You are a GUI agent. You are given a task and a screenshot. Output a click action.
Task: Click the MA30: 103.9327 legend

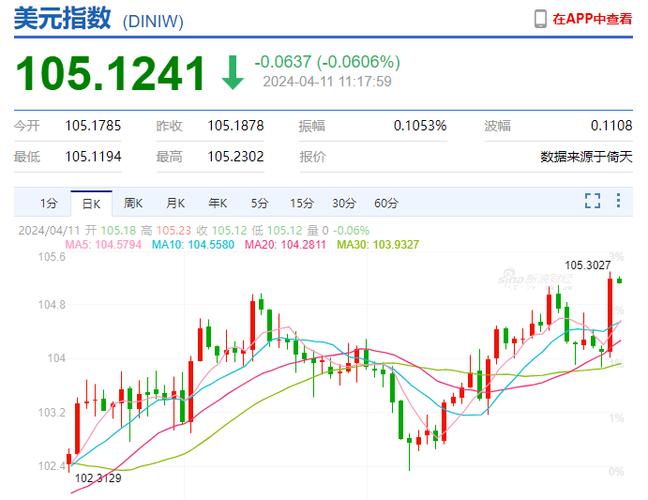(x=378, y=245)
